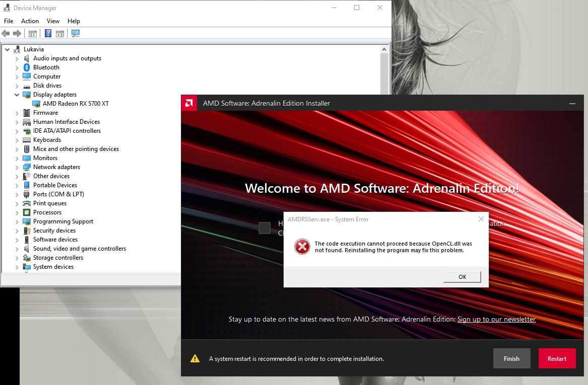Click the Storage controllers category icon
Screen dimensions: 588x385
click(x=27, y=258)
